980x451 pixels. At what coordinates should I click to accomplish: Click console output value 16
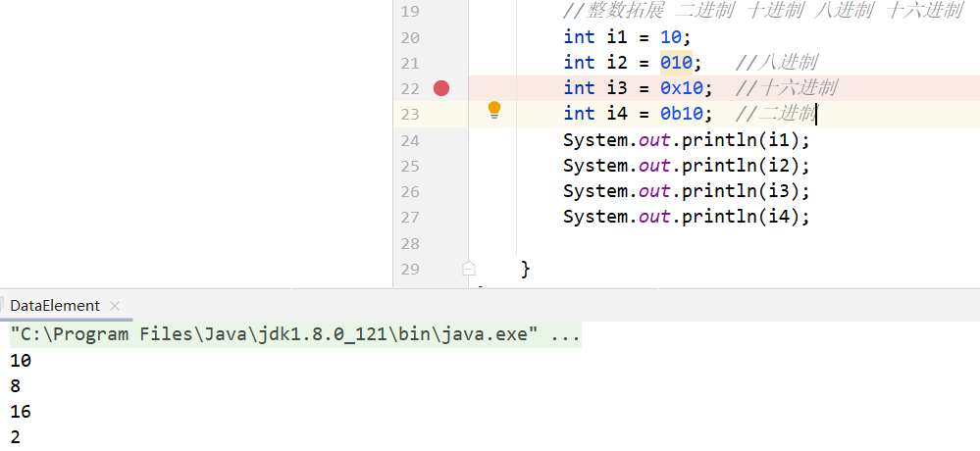tap(21, 412)
